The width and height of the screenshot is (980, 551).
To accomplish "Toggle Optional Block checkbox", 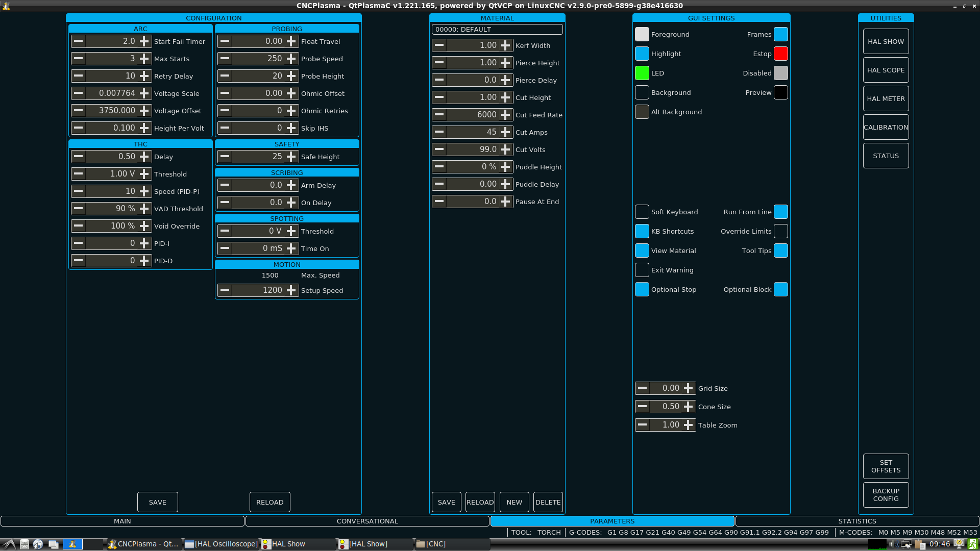I will pyautogui.click(x=781, y=289).
